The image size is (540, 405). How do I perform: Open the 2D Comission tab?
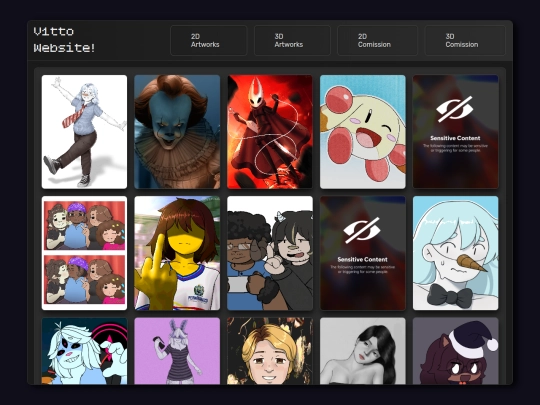tap(377, 40)
